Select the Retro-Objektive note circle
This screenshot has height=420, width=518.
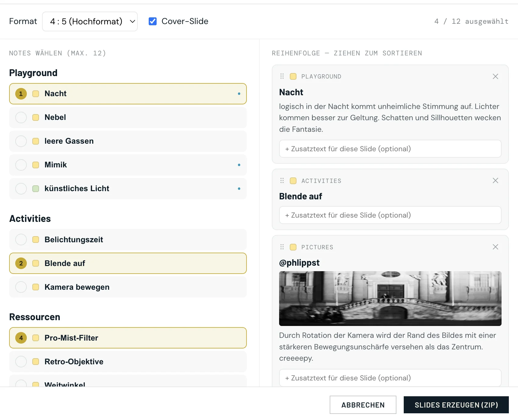21,362
